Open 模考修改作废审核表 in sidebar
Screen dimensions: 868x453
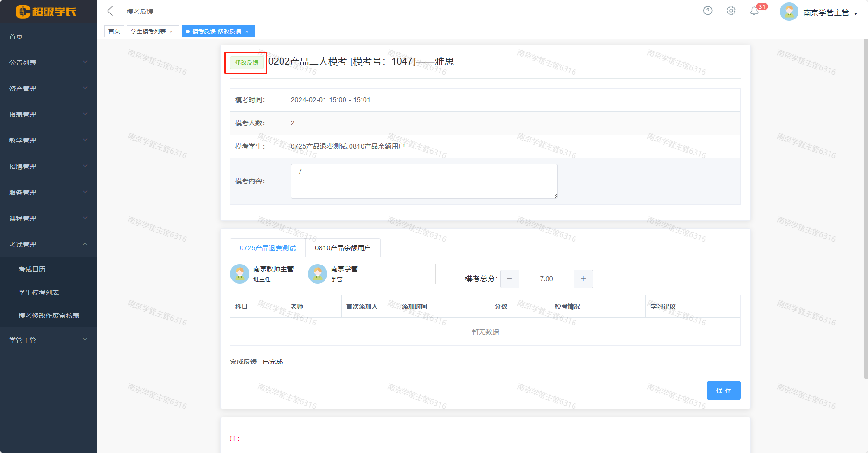coord(49,316)
